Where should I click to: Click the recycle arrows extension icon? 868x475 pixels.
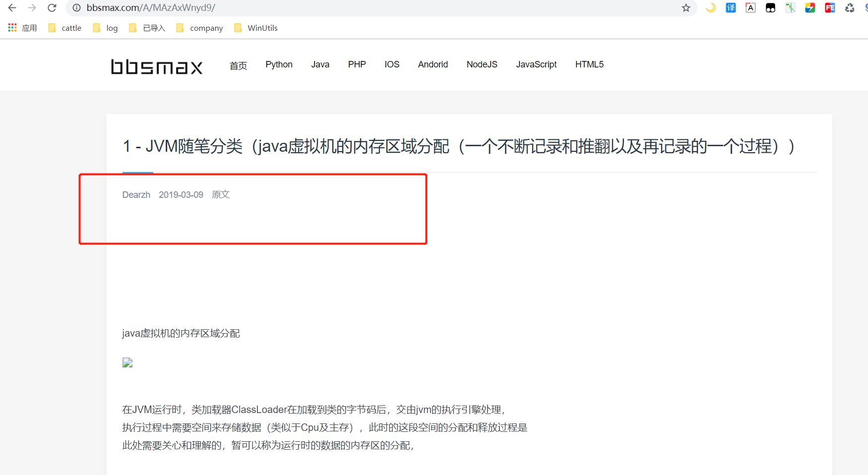[x=850, y=8]
